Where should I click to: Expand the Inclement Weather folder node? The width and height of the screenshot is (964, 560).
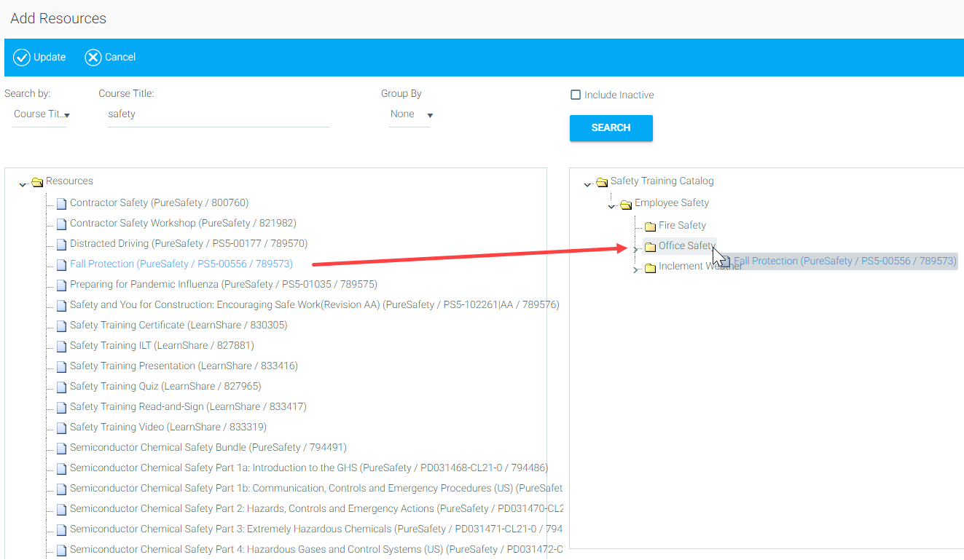click(636, 269)
